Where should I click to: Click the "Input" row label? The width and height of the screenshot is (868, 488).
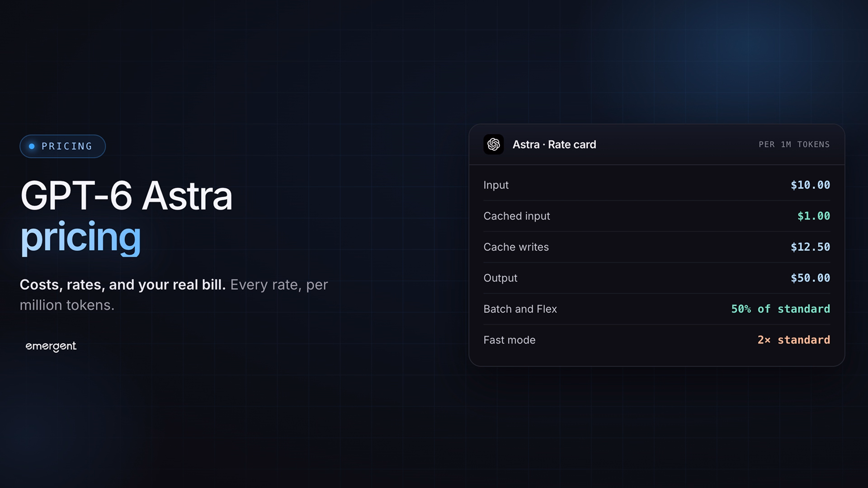(x=496, y=185)
